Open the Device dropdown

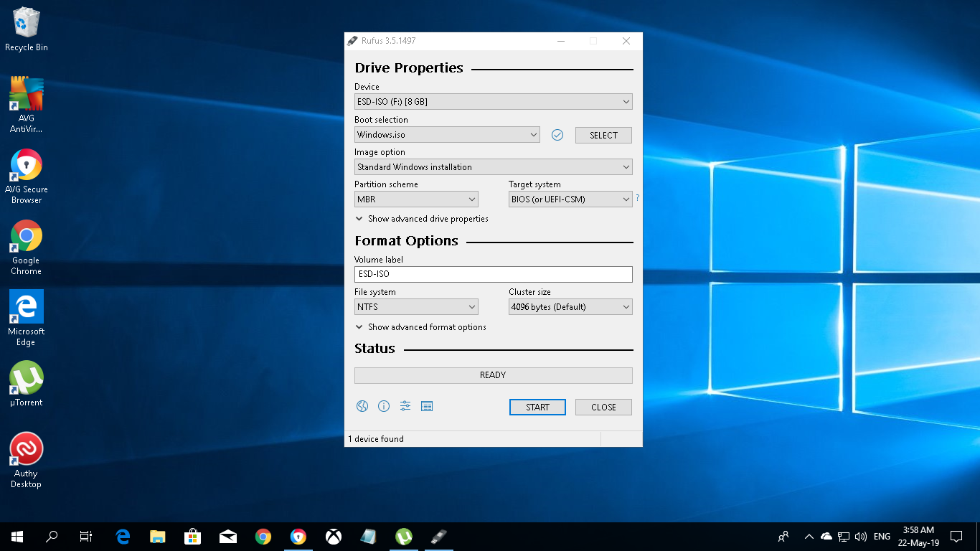[494, 102]
